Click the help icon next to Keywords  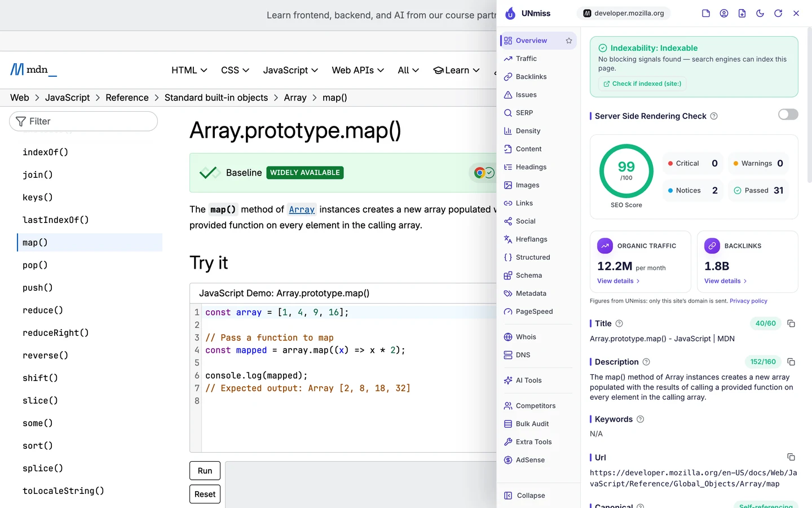coord(640,419)
